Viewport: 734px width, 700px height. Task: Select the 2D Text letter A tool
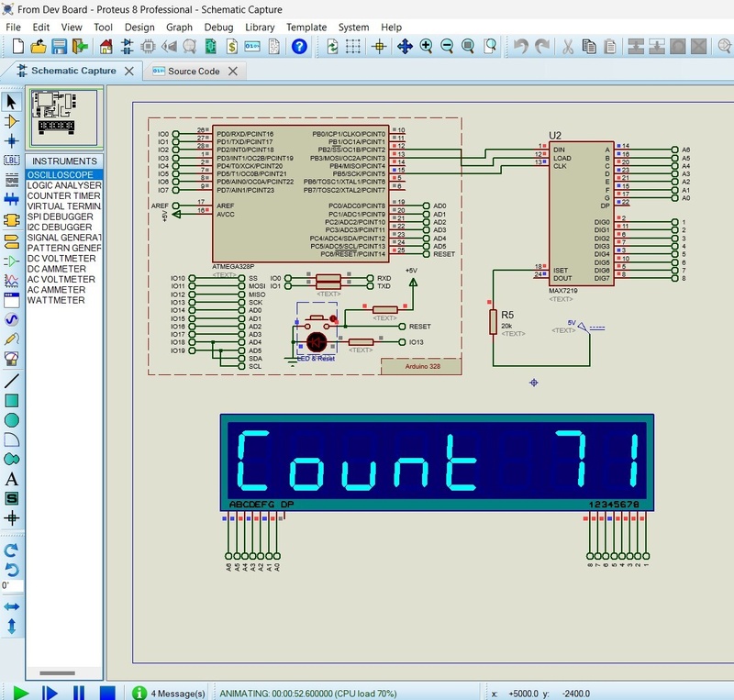click(x=12, y=479)
